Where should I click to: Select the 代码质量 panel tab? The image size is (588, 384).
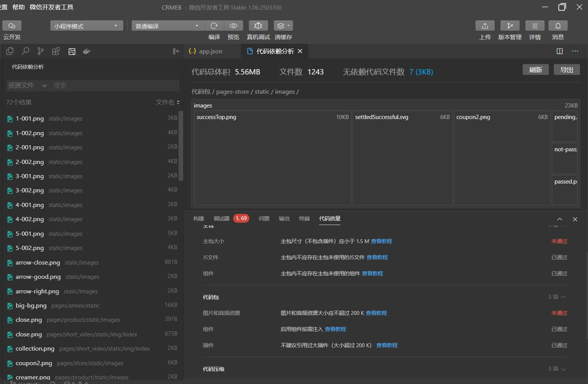click(330, 218)
